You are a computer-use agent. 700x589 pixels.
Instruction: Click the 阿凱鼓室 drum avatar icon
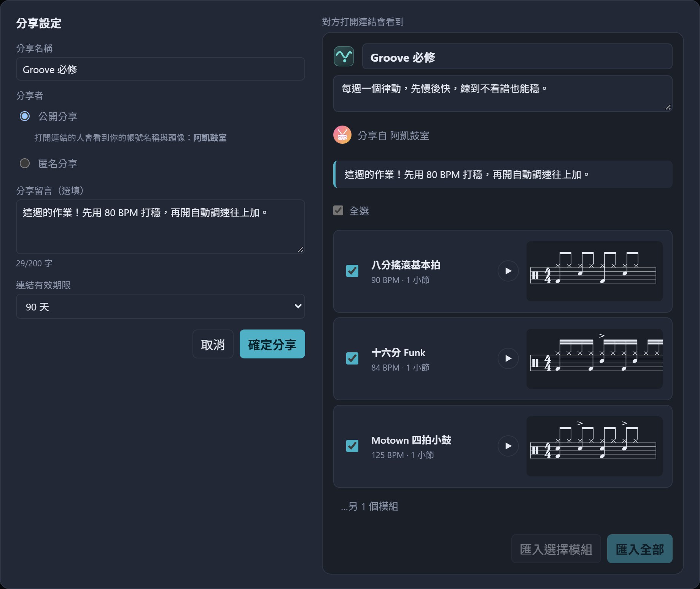(x=342, y=135)
